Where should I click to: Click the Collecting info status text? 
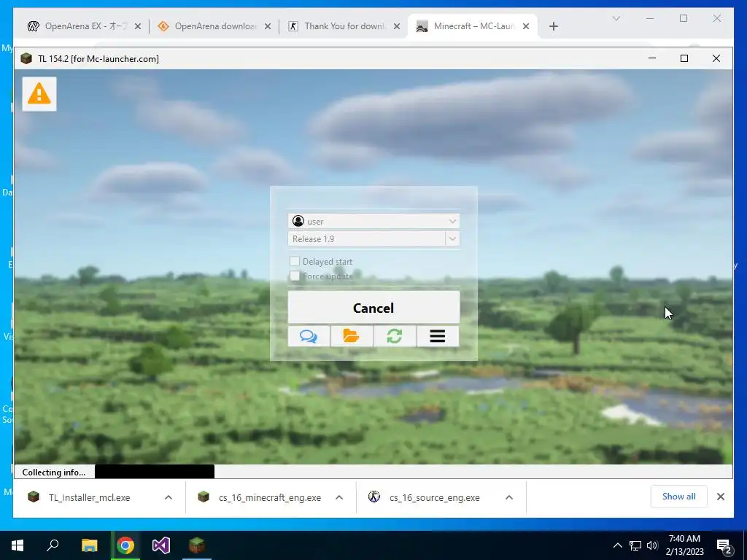(x=54, y=472)
